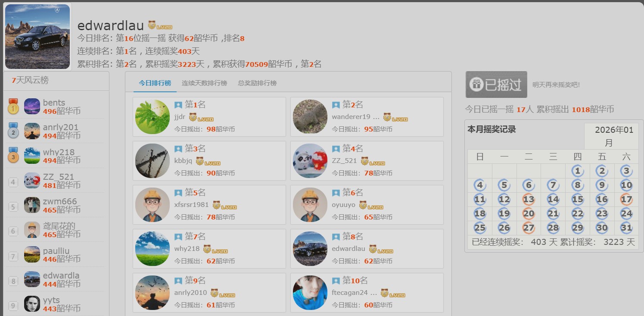Click kbbjq username in third place card
Image resolution: width=644 pixels, height=316 pixels.
click(x=183, y=161)
